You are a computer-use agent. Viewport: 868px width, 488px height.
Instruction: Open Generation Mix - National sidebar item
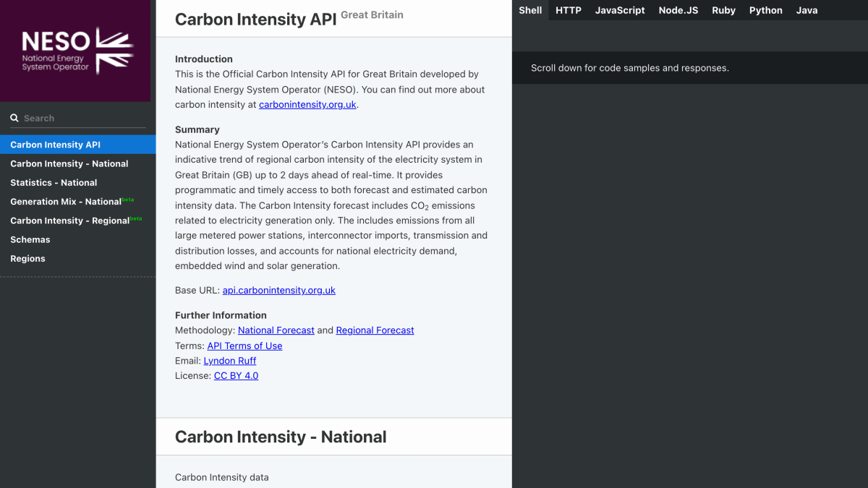77,201
